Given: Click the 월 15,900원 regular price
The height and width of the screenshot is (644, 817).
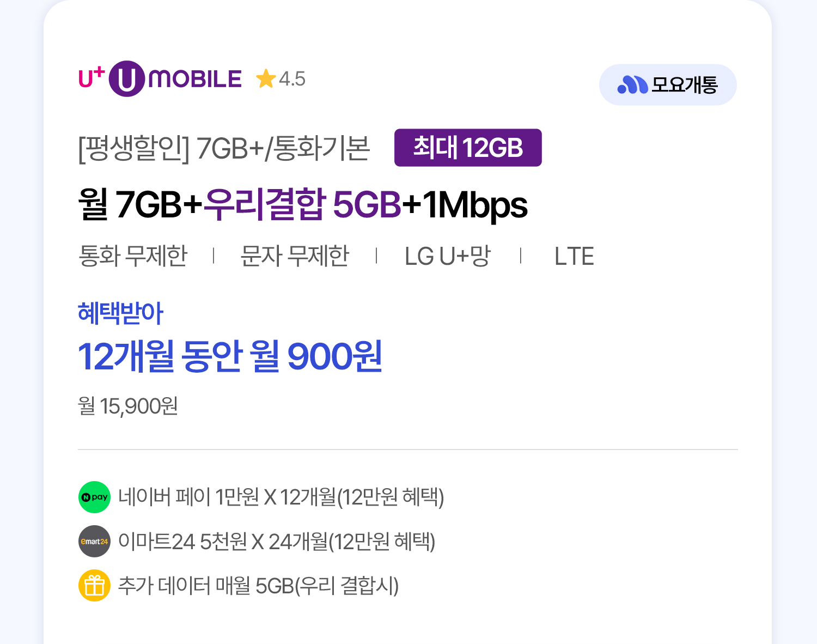Looking at the screenshot, I should point(128,406).
